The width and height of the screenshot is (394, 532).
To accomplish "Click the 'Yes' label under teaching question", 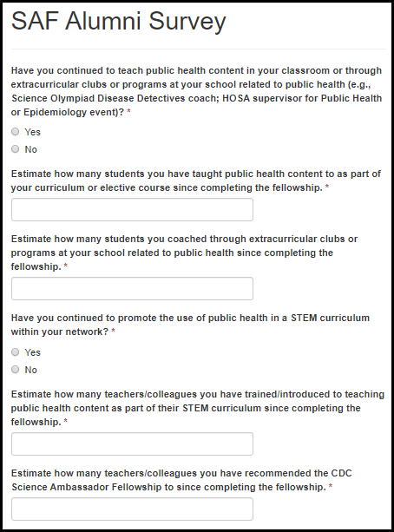I will point(33,132).
